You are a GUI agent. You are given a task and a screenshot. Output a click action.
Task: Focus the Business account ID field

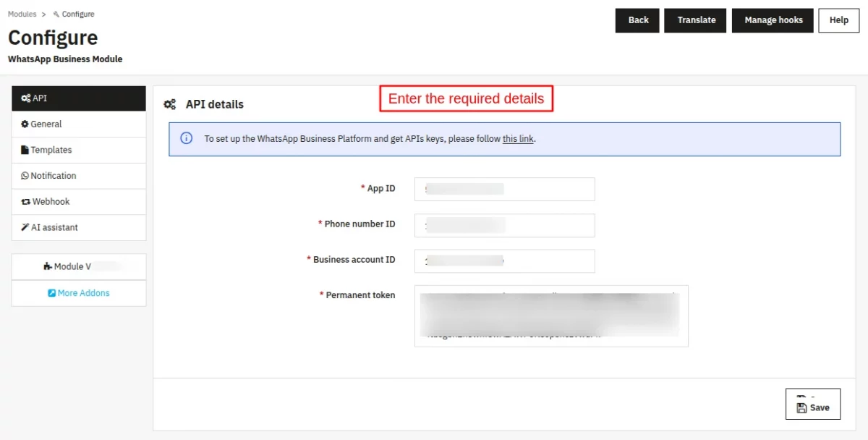pyautogui.click(x=505, y=261)
